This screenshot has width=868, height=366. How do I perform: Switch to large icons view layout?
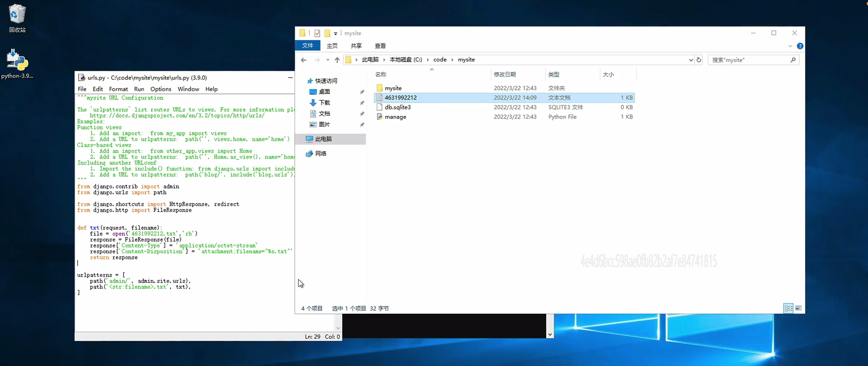click(798, 308)
